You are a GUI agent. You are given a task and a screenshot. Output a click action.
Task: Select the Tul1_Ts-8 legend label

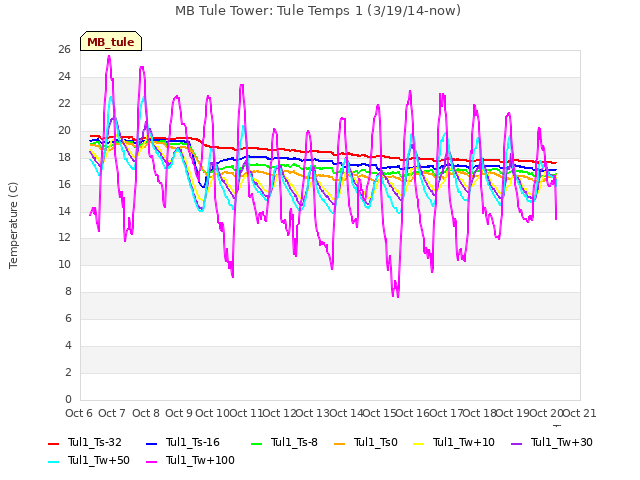click(x=294, y=442)
